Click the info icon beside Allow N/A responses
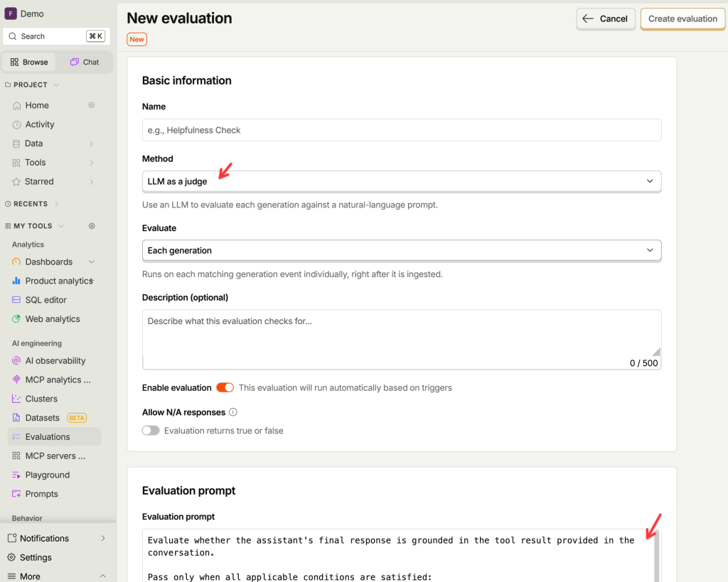 [x=233, y=412]
